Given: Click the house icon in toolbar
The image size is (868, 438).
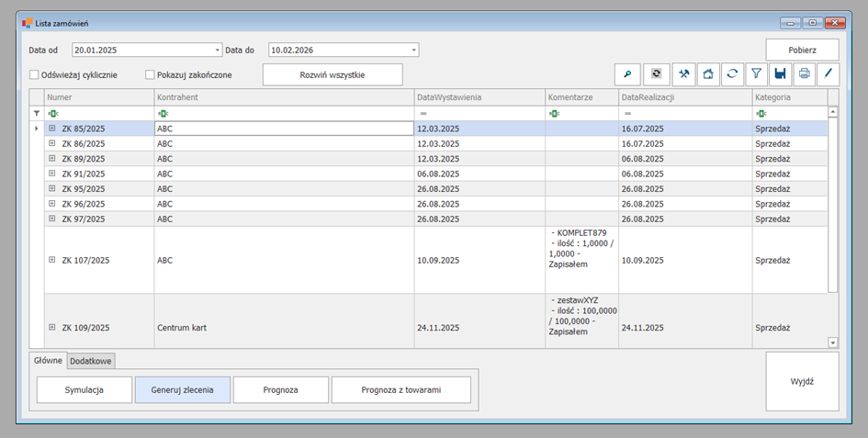Looking at the screenshot, I should pyautogui.click(x=708, y=74).
